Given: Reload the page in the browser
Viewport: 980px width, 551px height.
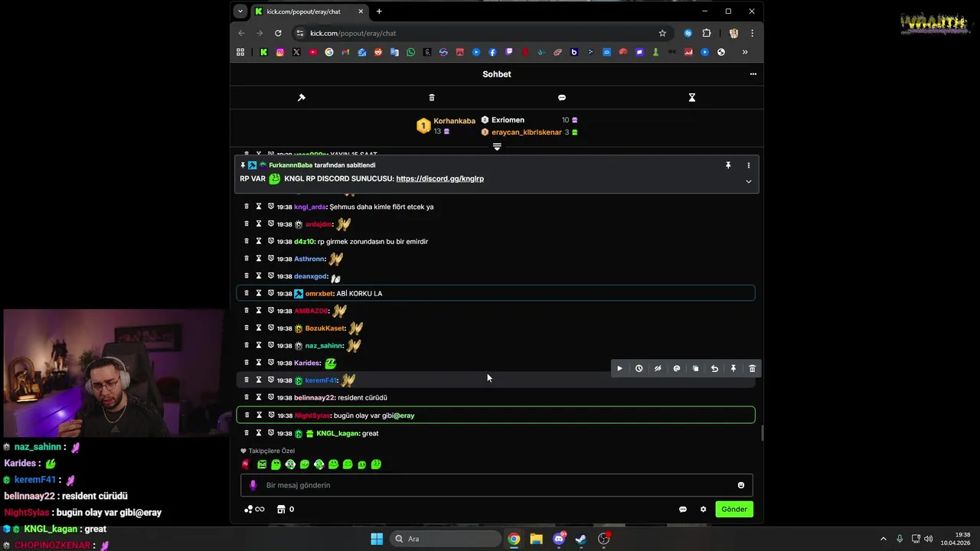Looking at the screenshot, I should click(x=278, y=33).
